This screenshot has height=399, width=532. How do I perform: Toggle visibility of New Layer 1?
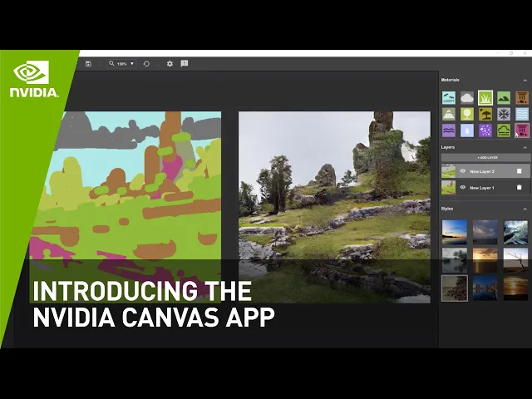[462, 187]
